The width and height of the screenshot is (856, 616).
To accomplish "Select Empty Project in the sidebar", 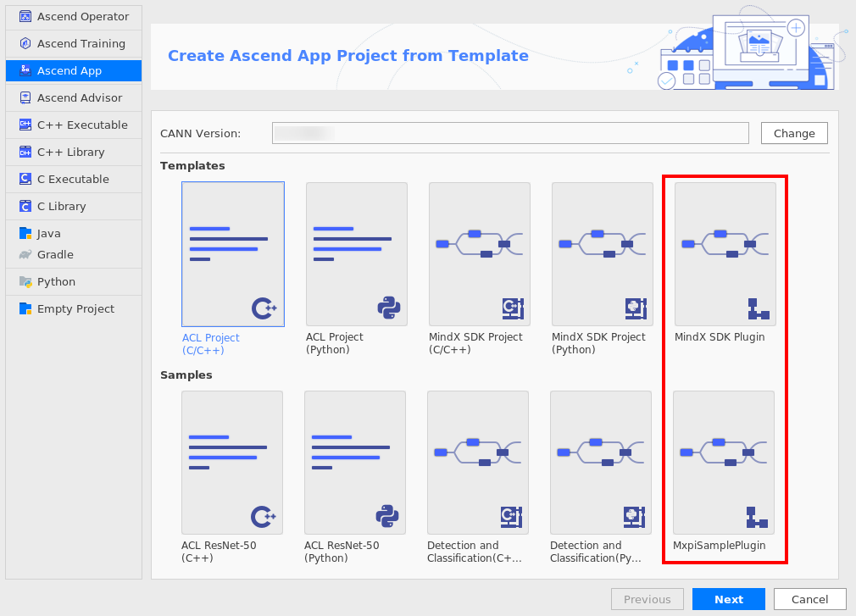I will click(x=74, y=308).
